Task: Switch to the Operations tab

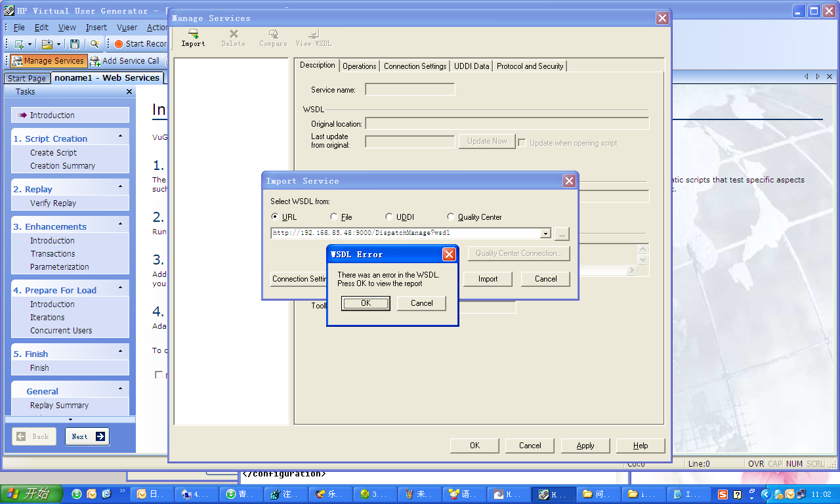Action: coord(360,66)
